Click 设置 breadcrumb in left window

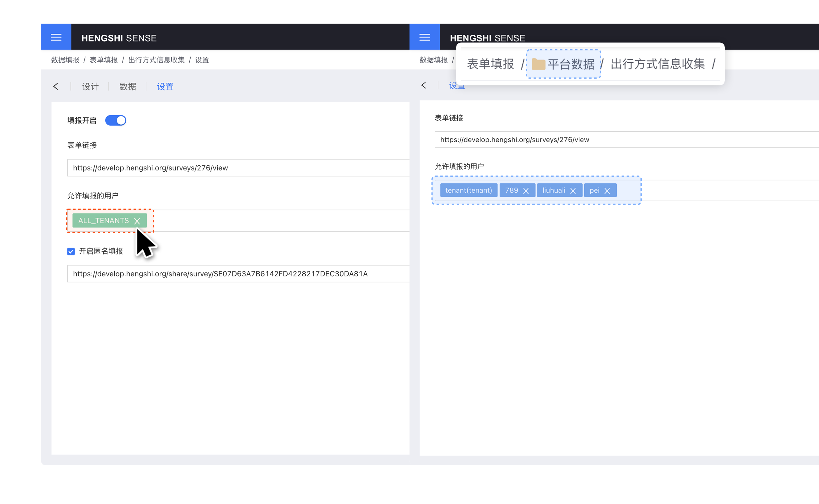point(202,60)
